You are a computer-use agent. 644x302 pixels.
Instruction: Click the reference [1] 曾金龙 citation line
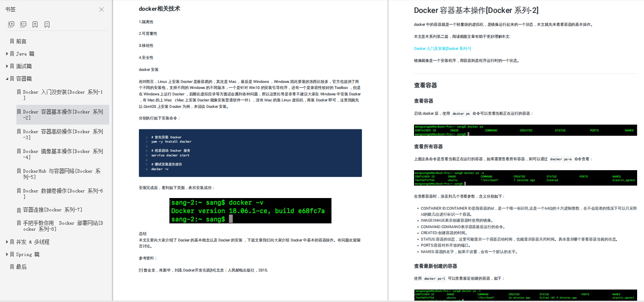click(x=203, y=270)
